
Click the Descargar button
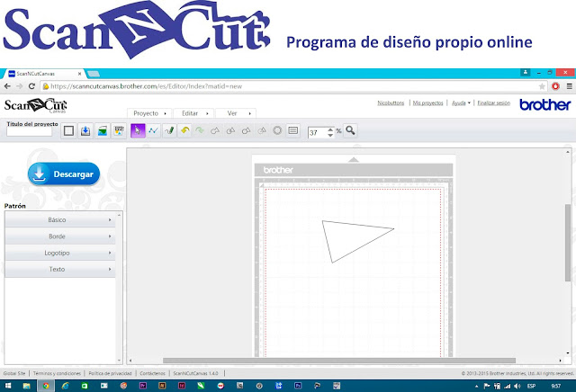coord(64,174)
